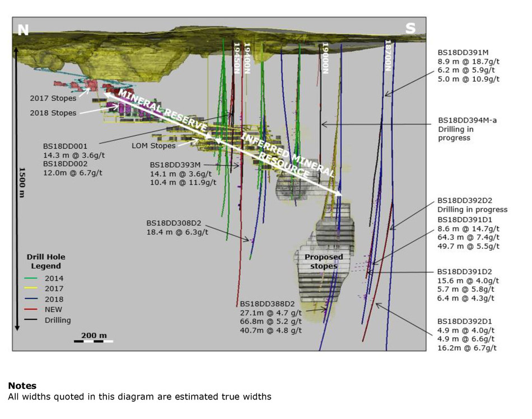This screenshot has width=532, height=419.
Task: Expand the Notes section
Action: click(21, 385)
